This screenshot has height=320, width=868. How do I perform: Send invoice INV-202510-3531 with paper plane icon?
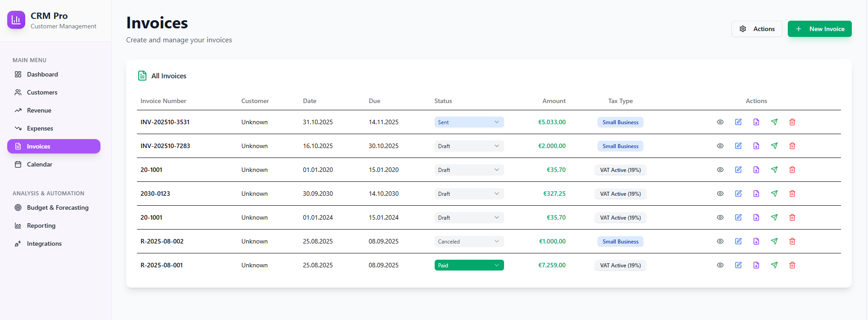(774, 122)
